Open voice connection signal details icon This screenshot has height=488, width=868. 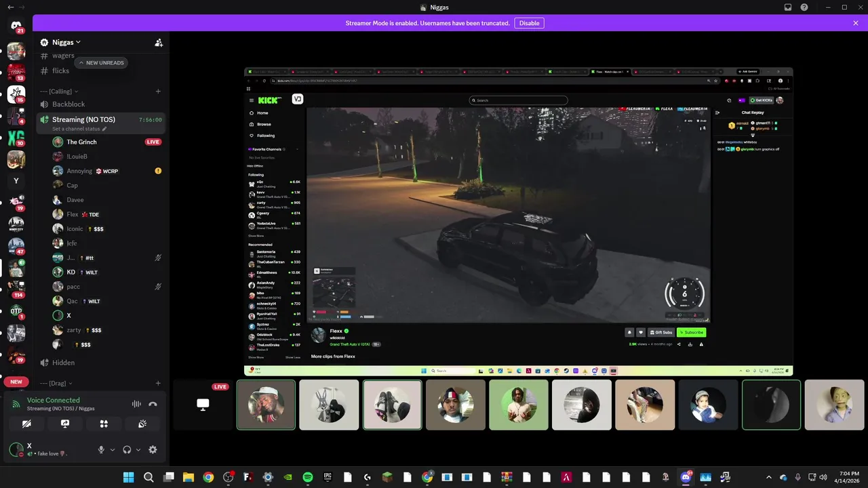[16, 404]
